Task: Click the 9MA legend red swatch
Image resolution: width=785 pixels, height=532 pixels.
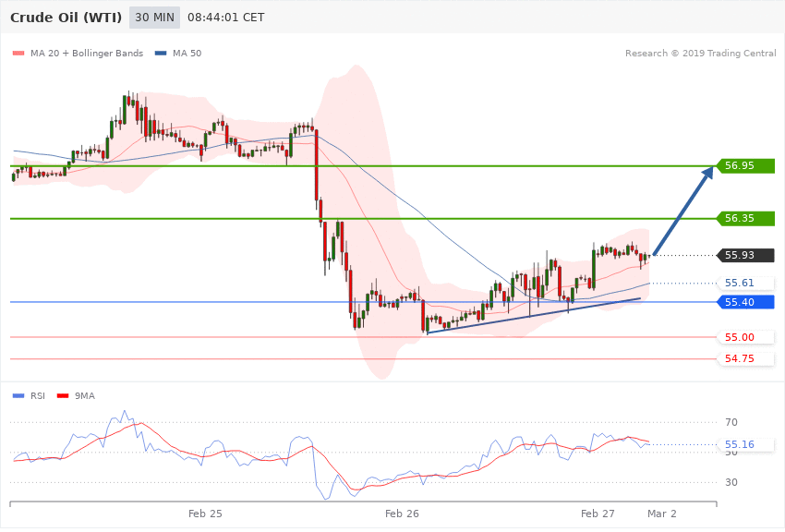Action: coord(63,396)
